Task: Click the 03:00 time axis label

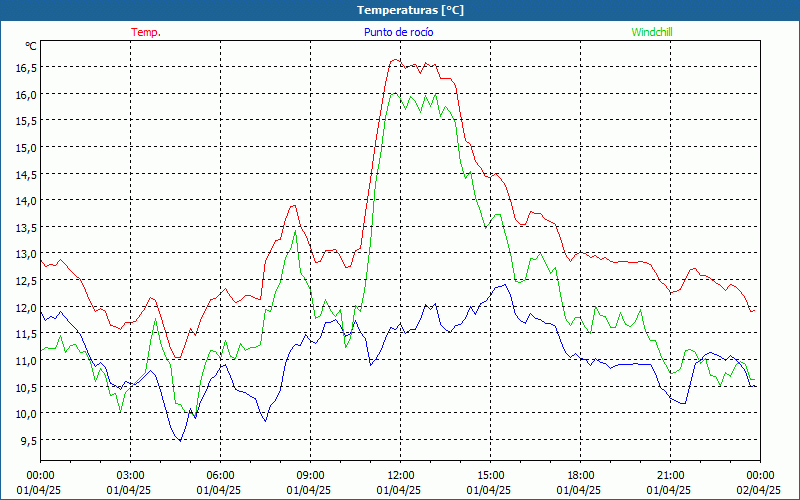Action: [131, 476]
